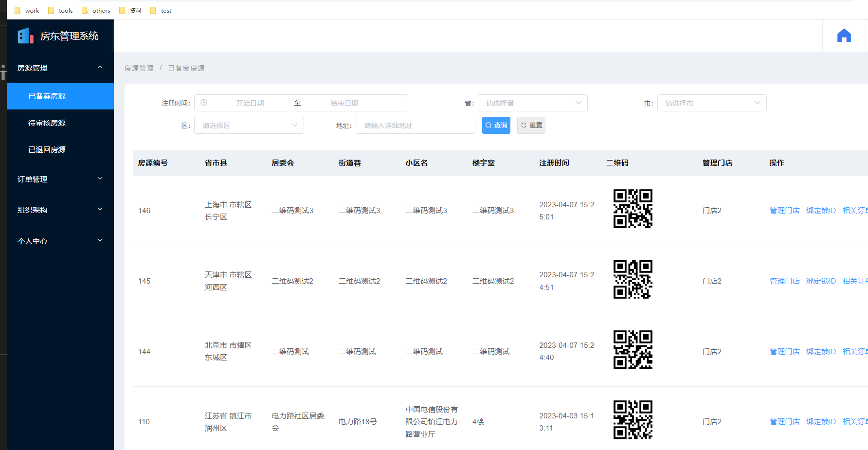Open the 请选择区 district dropdown
868x450 pixels.
[249, 125]
